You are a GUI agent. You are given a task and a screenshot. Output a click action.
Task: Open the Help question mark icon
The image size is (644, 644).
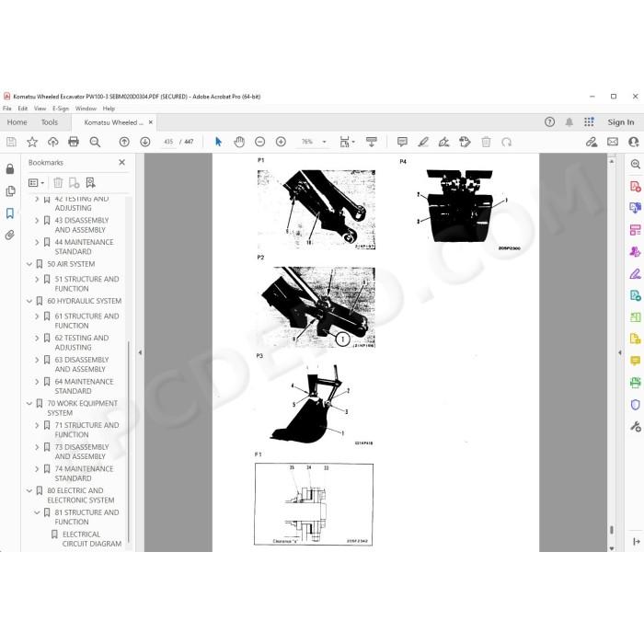(x=549, y=122)
